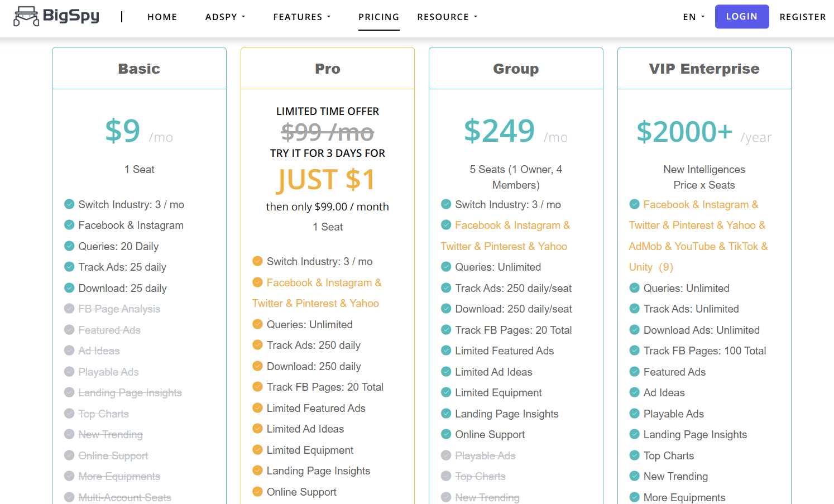Screen dimensions: 834x504
Task: Click check icon beside Queries: 20 Daily
Action: [69, 246]
